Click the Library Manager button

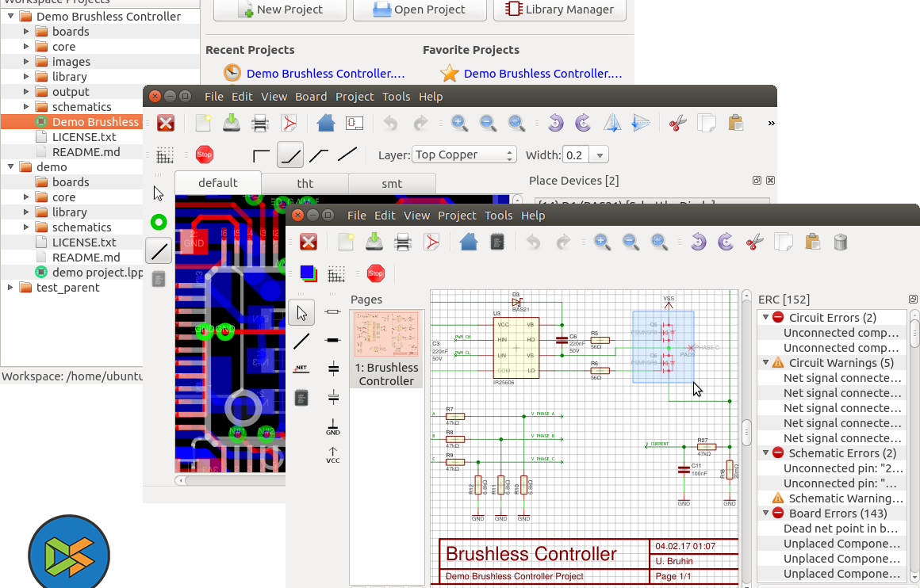coord(559,10)
